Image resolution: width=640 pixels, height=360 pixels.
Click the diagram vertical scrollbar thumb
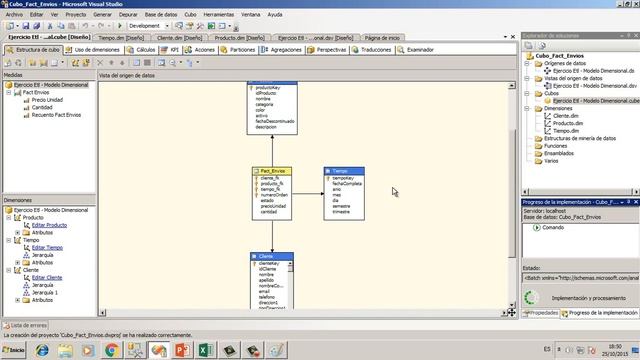click(x=512, y=193)
